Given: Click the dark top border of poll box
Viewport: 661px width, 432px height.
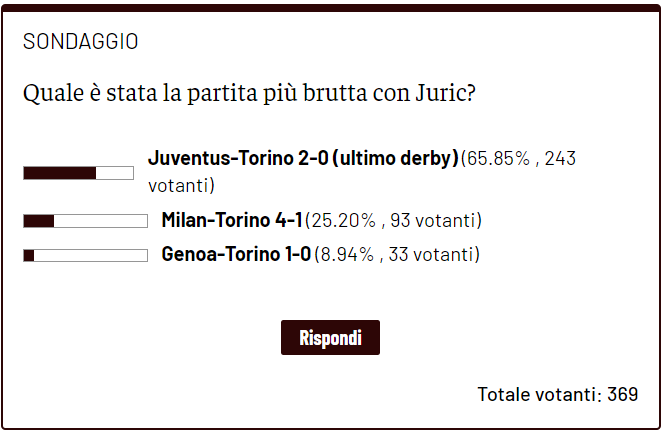Looking at the screenshot, I should click(330, 7).
